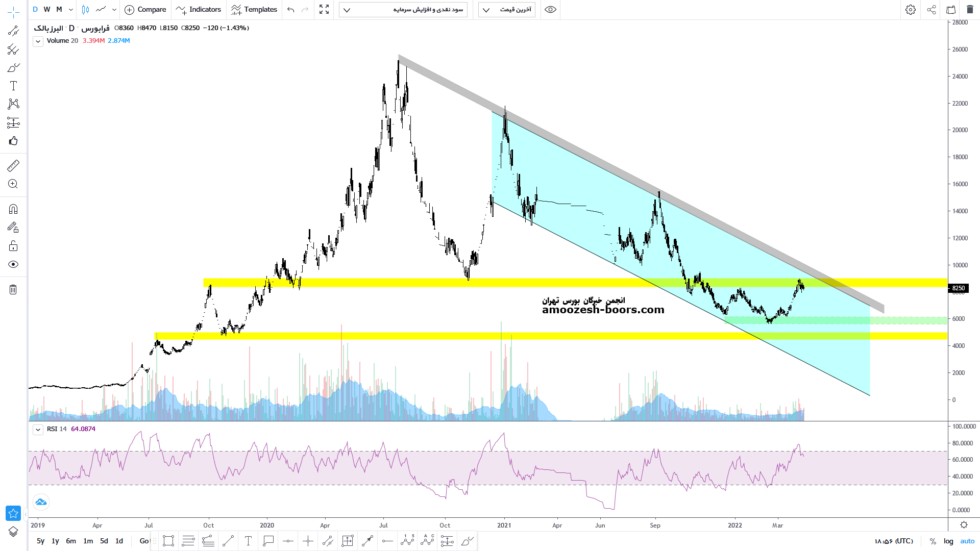
Task: Click the undo arrow
Action: 291,10
